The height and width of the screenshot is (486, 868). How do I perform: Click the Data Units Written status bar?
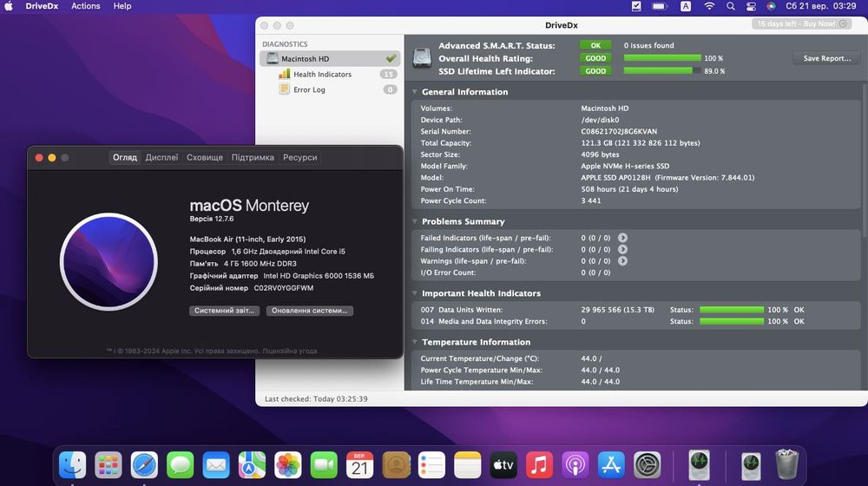[732, 310]
